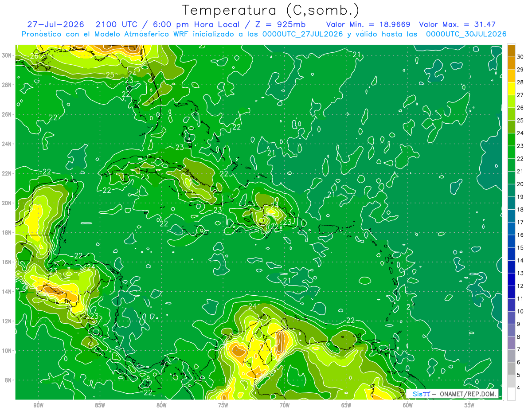
Task: Click the 80W longitude axis label
Action: pos(161,405)
